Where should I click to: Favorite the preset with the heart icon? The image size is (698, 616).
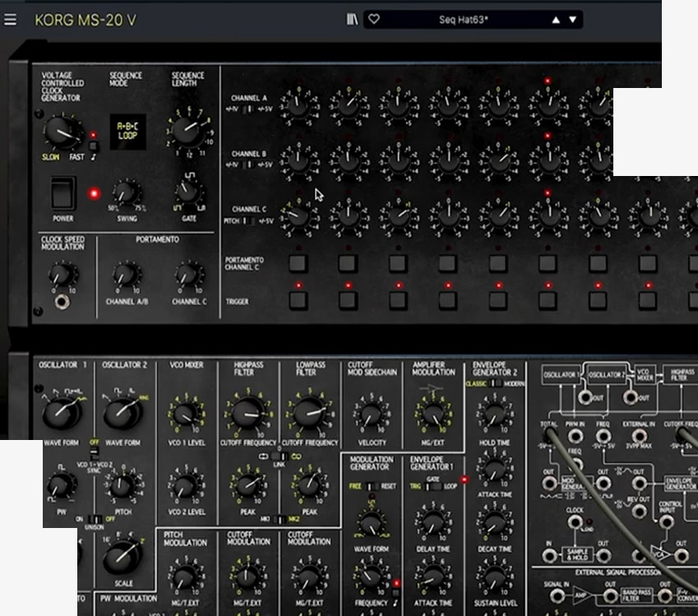coord(374,19)
